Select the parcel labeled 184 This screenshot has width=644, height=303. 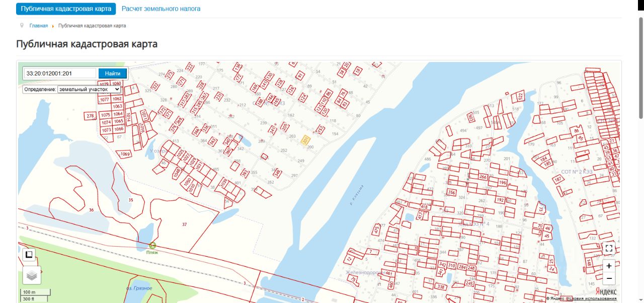point(544,159)
